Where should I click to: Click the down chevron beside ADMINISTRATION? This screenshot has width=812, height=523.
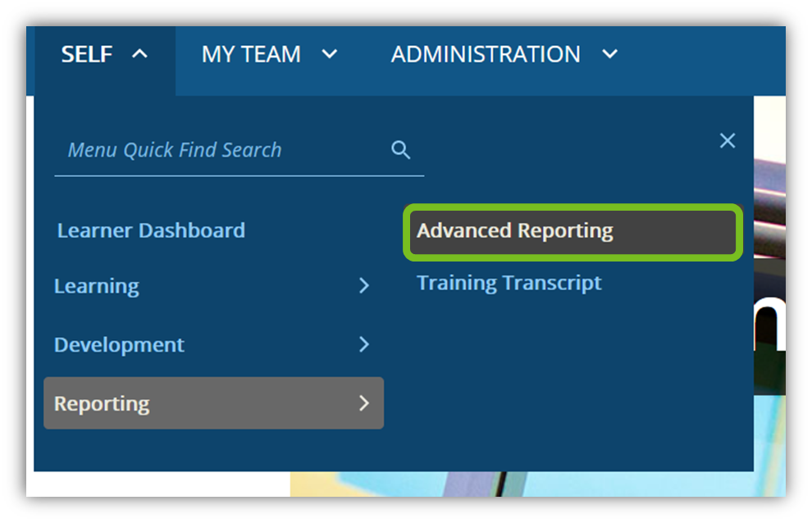(609, 54)
